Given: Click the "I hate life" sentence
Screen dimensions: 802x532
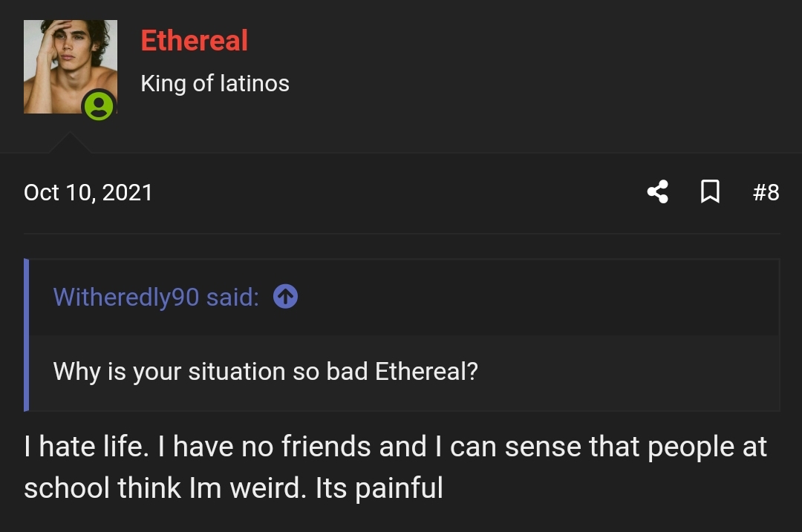Looking at the screenshot, I should click(83, 447).
